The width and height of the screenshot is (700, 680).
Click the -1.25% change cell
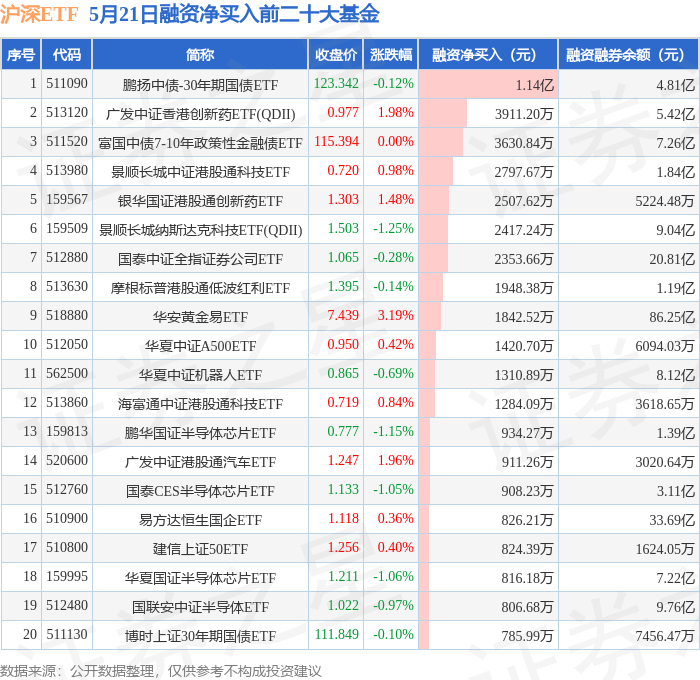click(393, 229)
